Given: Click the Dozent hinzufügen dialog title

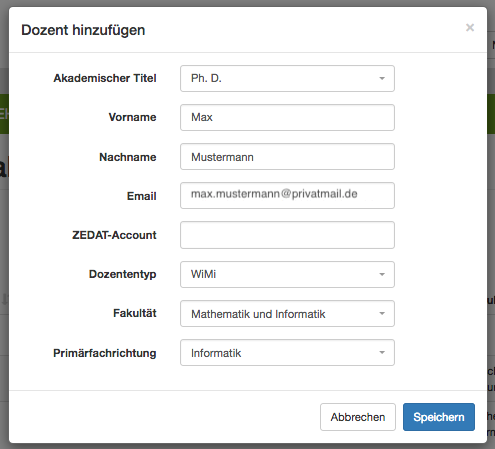Looking at the screenshot, I should pyautogui.click(x=83, y=30).
